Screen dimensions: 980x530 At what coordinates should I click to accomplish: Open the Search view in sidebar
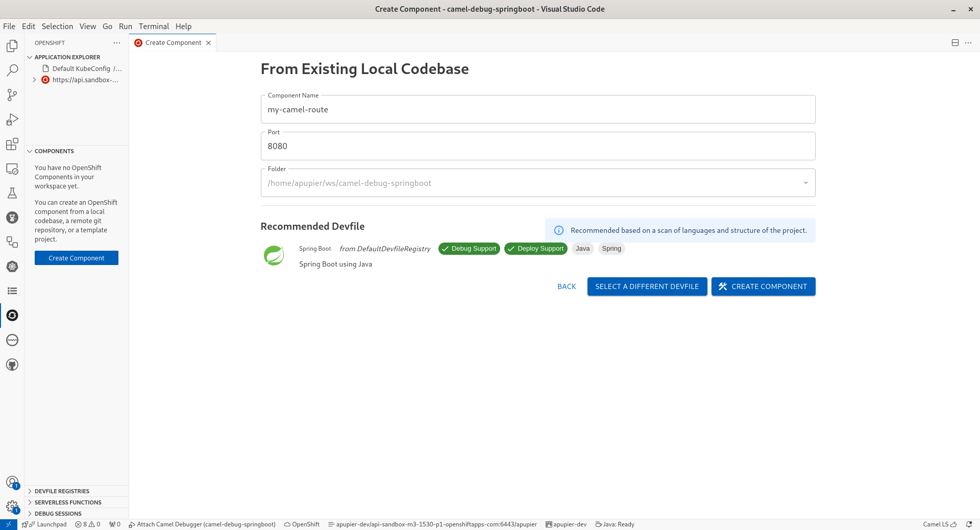tap(12, 70)
